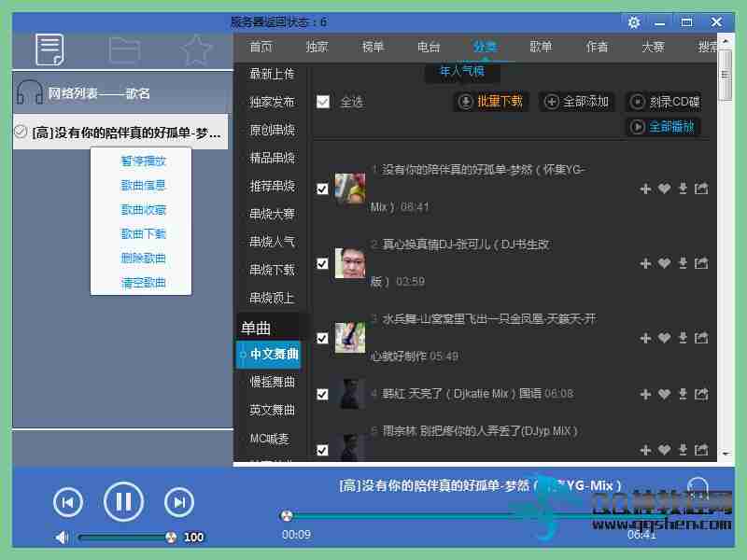Open the local folder icon
Screen dimensions: 747x560
(124, 49)
